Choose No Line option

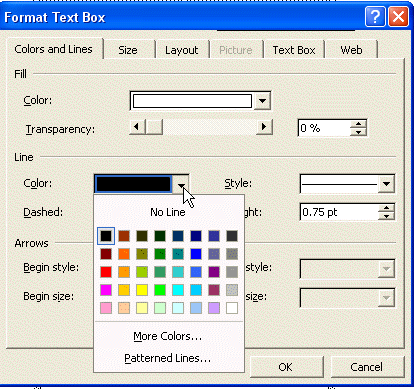click(168, 212)
